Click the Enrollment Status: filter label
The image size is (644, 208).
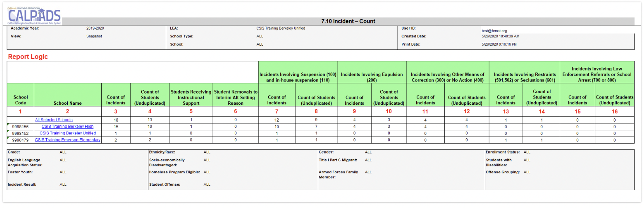pyautogui.click(x=503, y=152)
